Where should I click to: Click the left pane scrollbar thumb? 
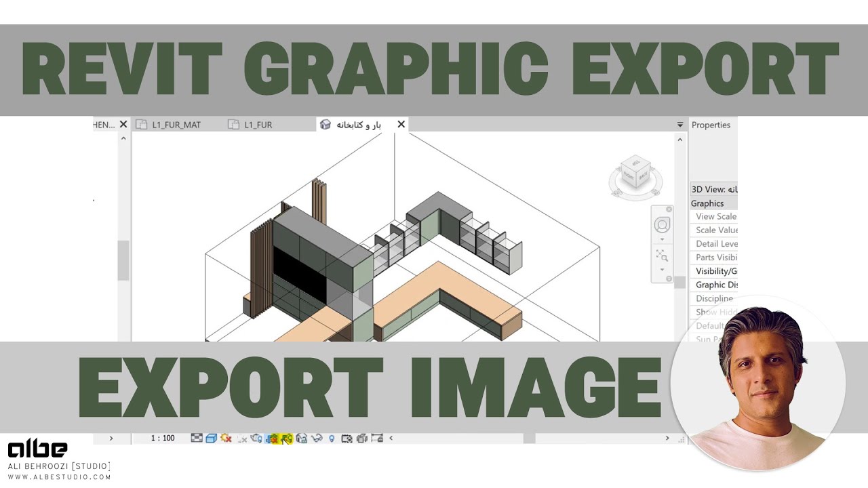click(123, 261)
